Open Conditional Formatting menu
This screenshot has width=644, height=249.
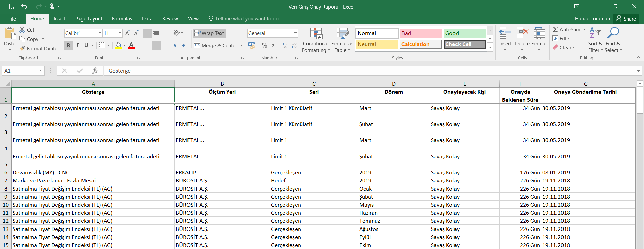point(315,40)
